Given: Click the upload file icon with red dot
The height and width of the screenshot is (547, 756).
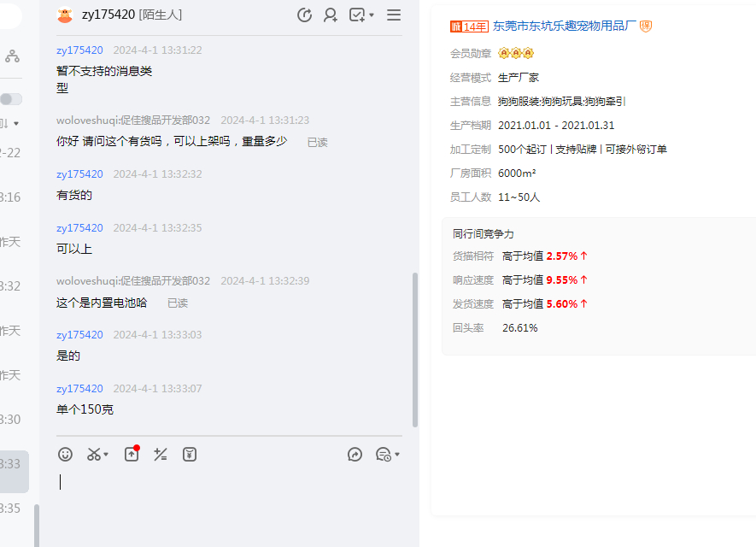Looking at the screenshot, I should [x=132, y=455].
